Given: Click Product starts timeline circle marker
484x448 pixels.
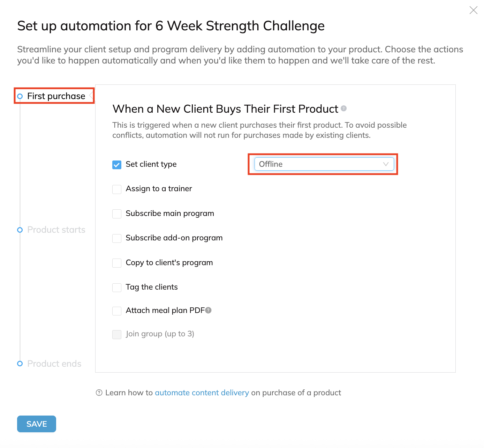Looking at the screenshot, I should tap(20, 230).
